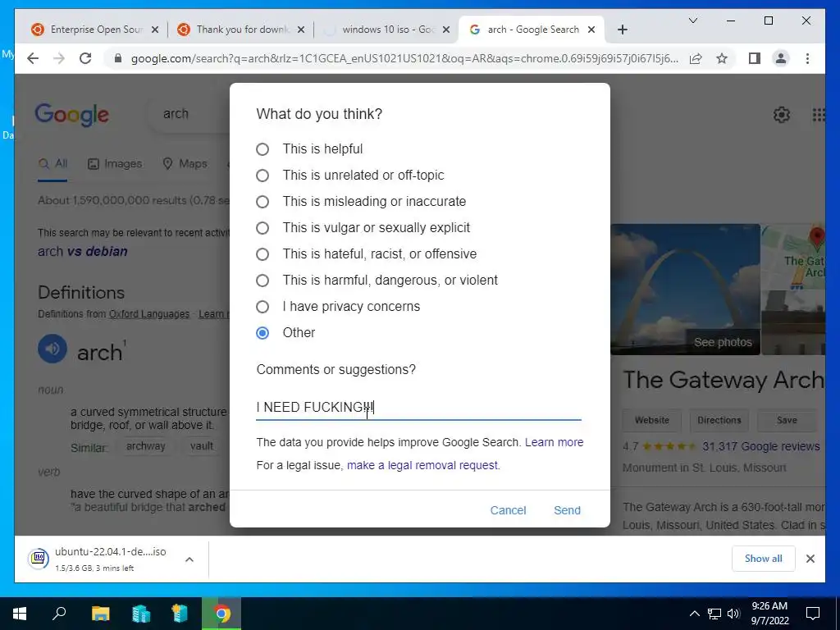Switch to 'Maps' search results

(185, 164)
